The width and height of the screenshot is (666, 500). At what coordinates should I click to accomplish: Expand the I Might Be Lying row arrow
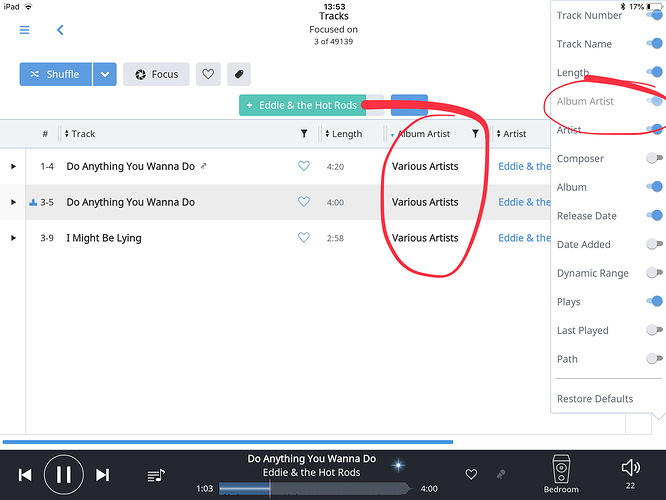pos(13,238)
